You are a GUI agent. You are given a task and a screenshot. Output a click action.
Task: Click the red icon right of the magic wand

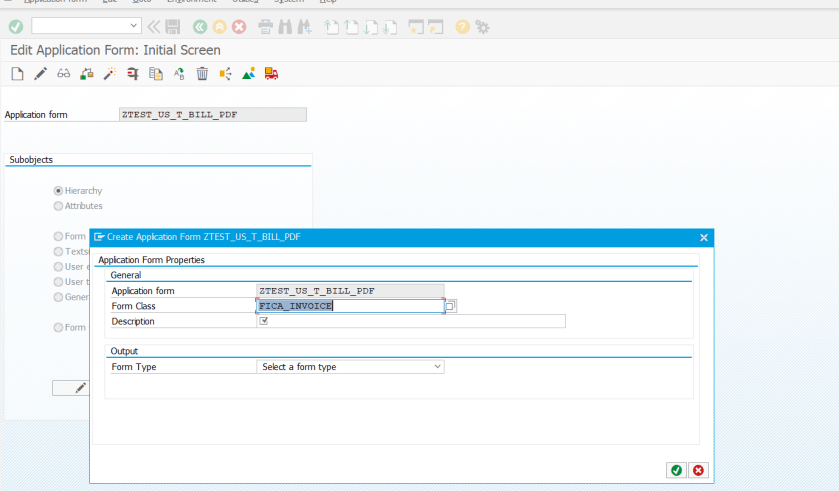133,73
